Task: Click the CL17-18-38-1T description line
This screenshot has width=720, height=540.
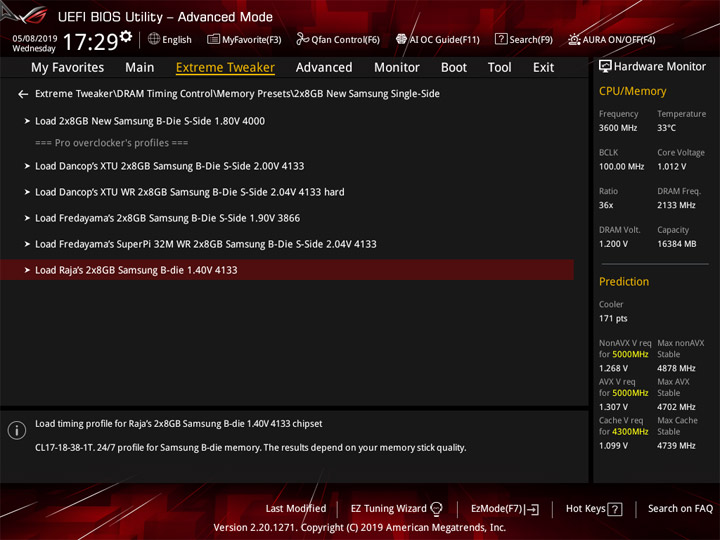Action: pyautogui.click(x=251, y=448)
